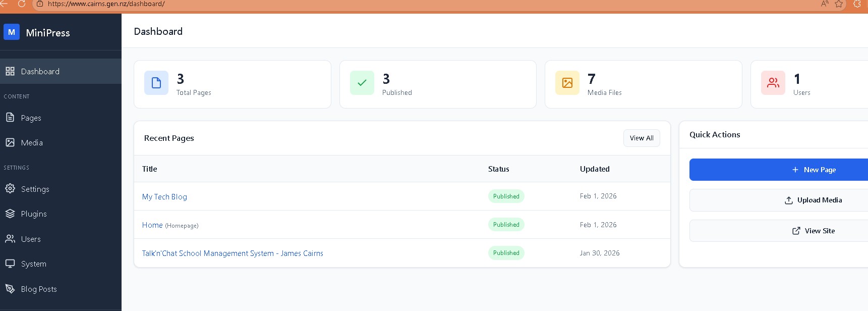Click the Plugins layers icon in sidebar
Image resolution: width=868 pixels, height=311 pixels.
10,214
